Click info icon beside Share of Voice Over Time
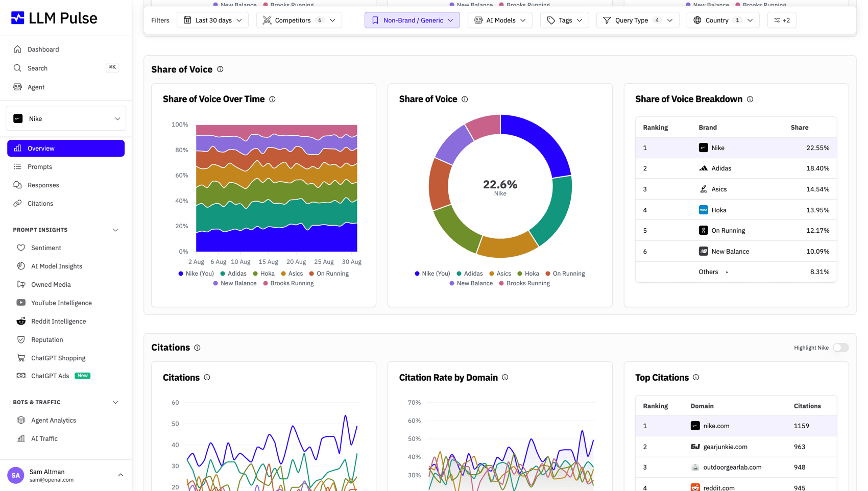 tap(272, 100)
